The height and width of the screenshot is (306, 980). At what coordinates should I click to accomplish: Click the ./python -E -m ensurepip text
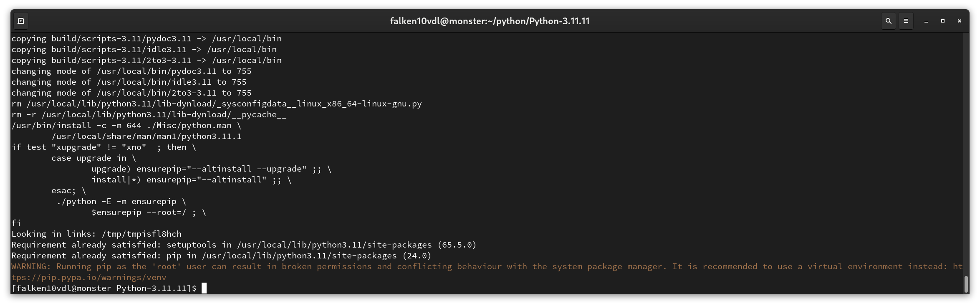(117, 201)
